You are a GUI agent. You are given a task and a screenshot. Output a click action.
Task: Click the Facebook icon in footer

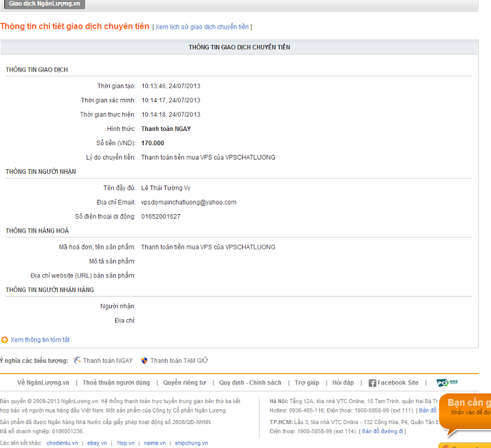pyautogui.click(x=372, y=383)
